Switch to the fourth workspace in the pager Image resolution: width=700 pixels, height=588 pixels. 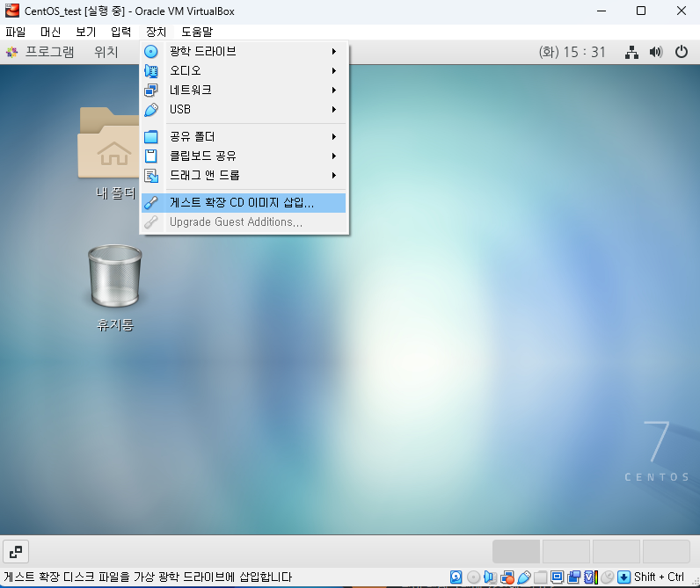tap(666, 551)
